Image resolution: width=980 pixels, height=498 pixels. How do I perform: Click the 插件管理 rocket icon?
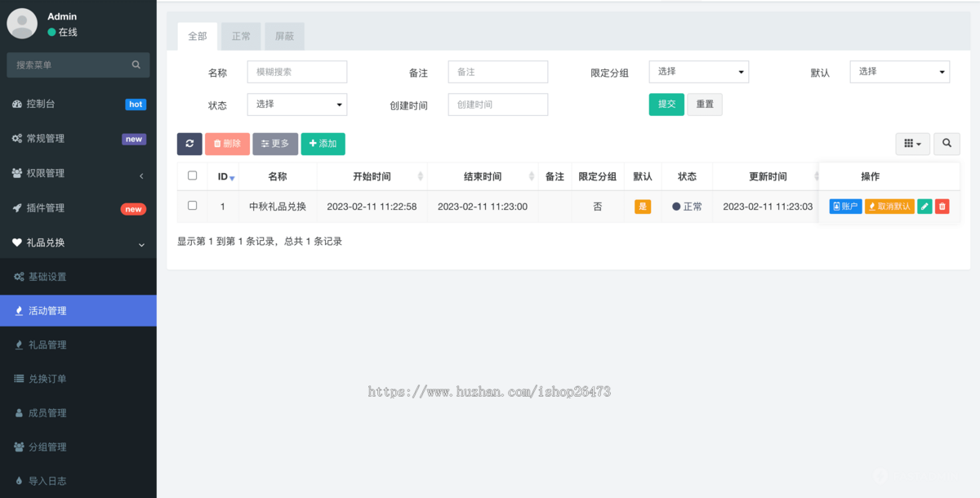click(x=17, y=208)
